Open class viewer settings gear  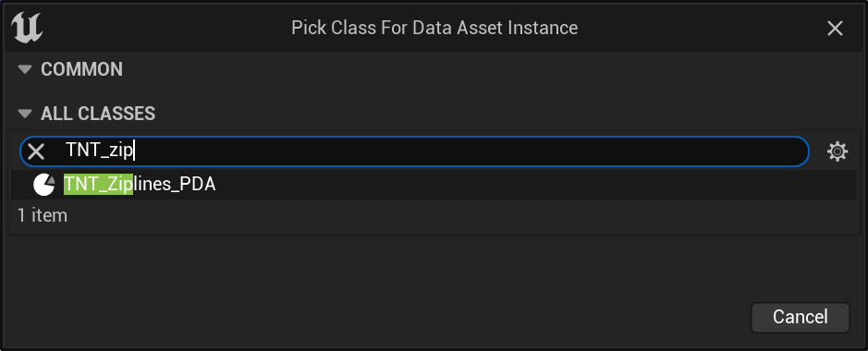[x=837, y=151]
